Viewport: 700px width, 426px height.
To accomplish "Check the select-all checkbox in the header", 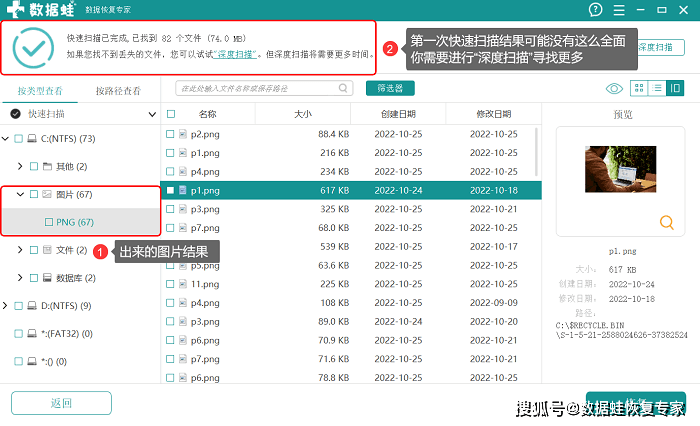I will click(x=171, y=114).
